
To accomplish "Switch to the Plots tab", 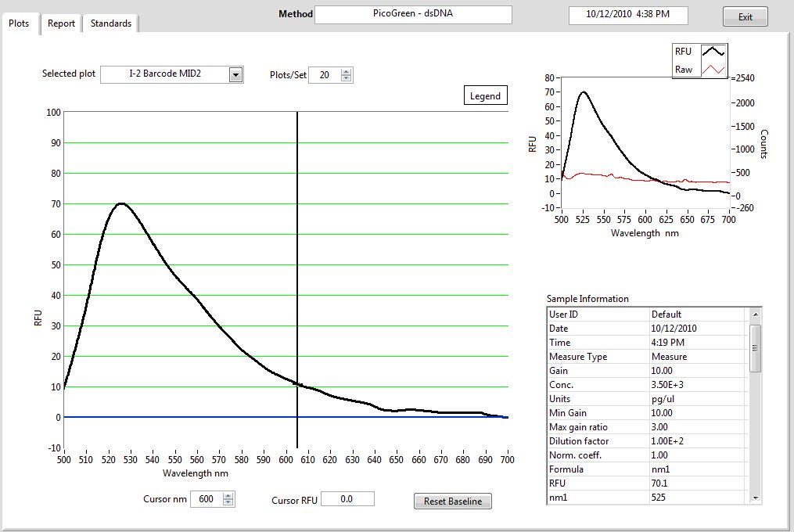I will pos(20,23).
